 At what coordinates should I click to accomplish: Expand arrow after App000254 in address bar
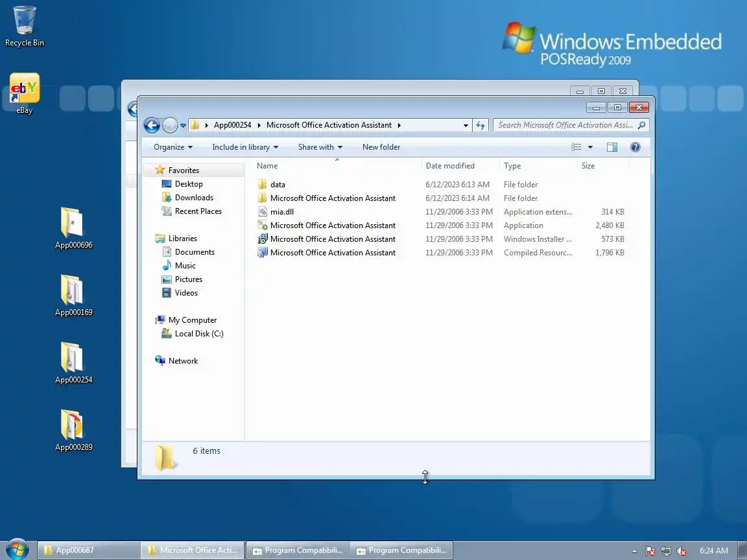(259, 125)
